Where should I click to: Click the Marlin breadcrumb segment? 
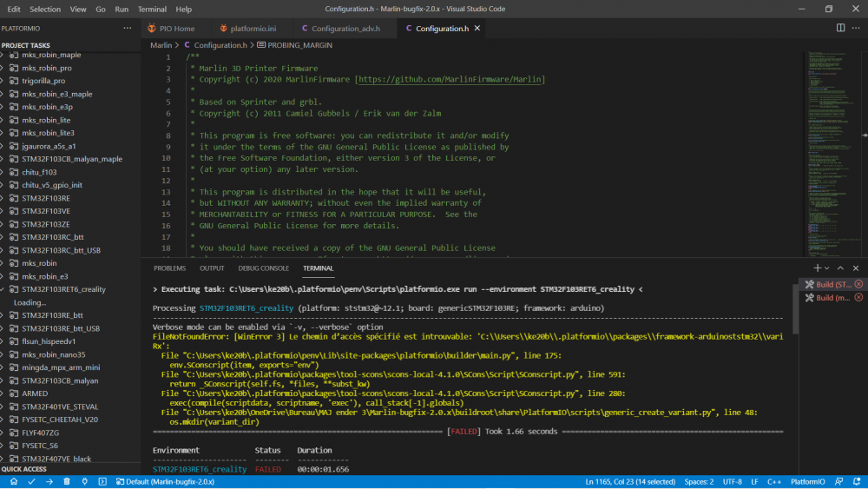point(161,45)
